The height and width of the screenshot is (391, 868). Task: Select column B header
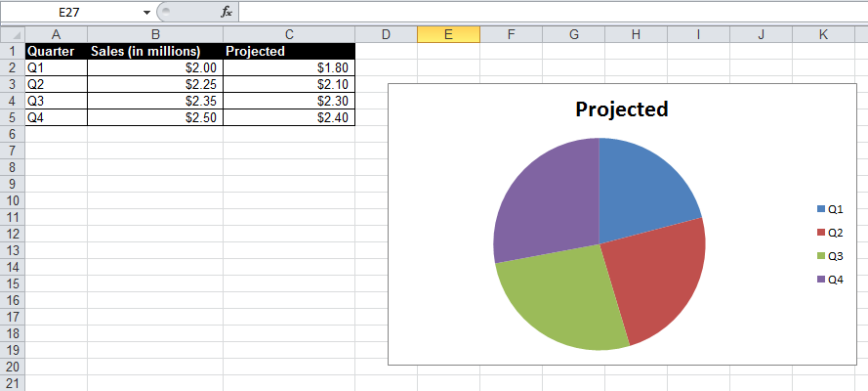coord(155,34)
